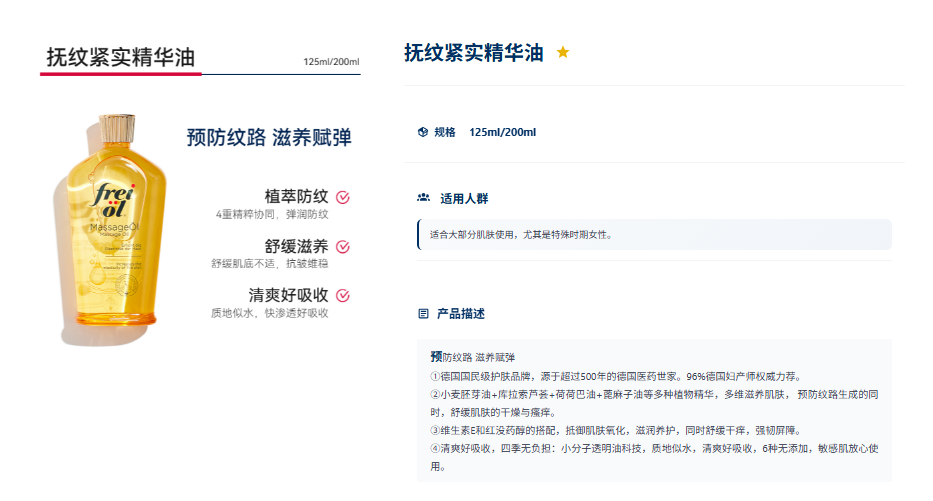Image resolution: width=933 pixels, height=501 pixels.
Task: Click the document icon beside 产品描述
Action: click(423, 314)
